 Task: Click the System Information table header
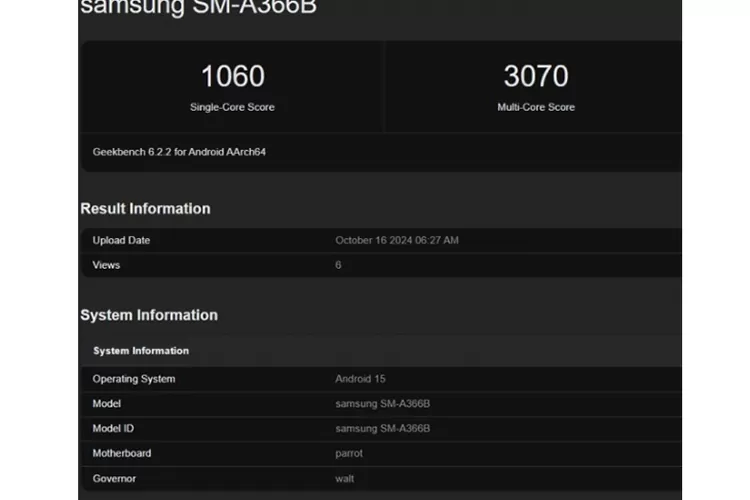[x=141, y=351]
